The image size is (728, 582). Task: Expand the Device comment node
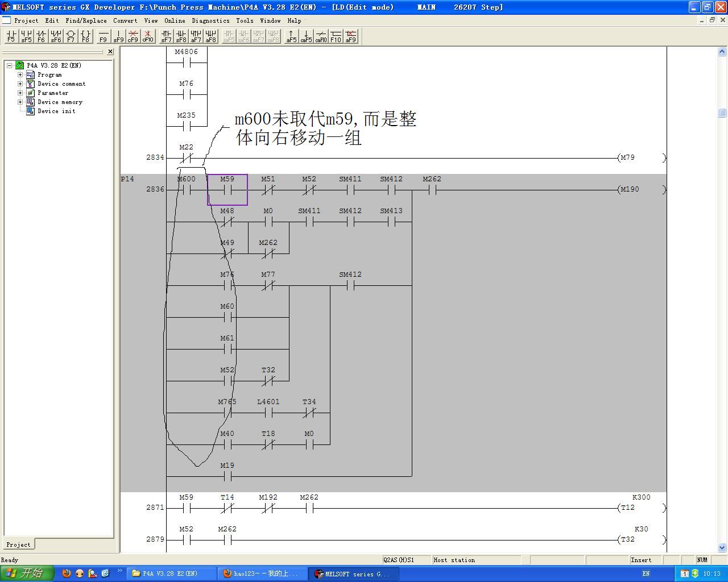20,84
